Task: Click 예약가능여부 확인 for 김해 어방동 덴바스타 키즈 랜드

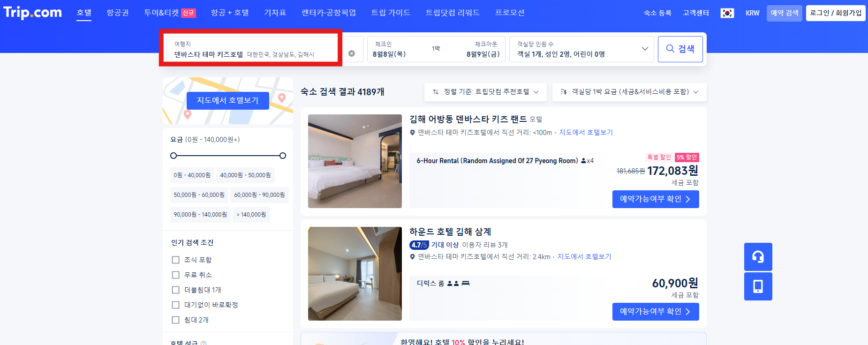Action: (656, 199)
